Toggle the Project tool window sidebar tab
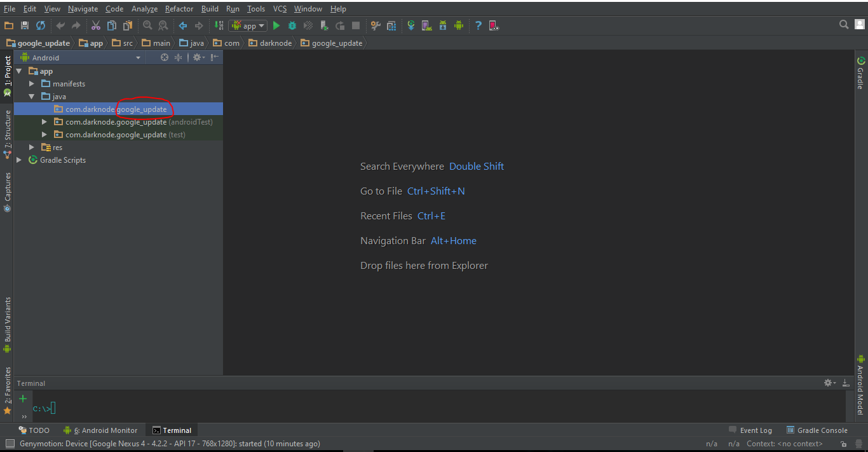 (8, 71)
